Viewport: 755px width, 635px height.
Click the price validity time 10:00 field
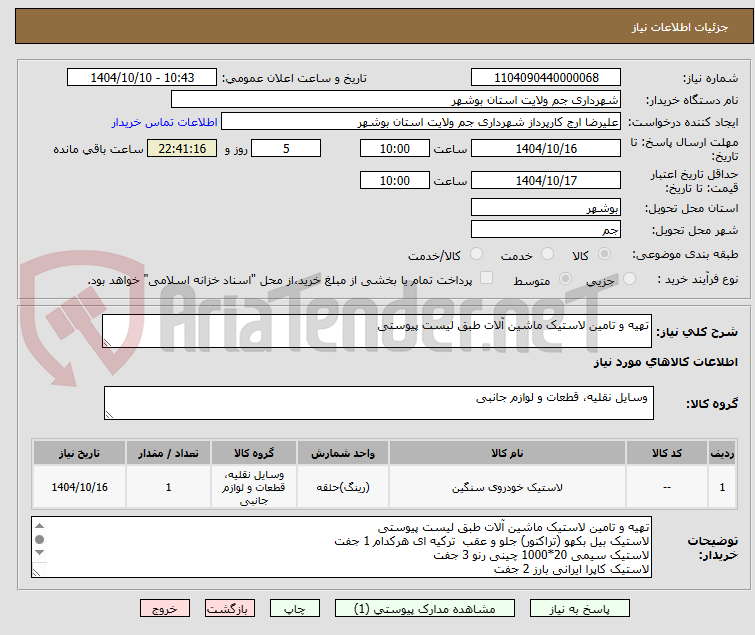coord(395,181)
